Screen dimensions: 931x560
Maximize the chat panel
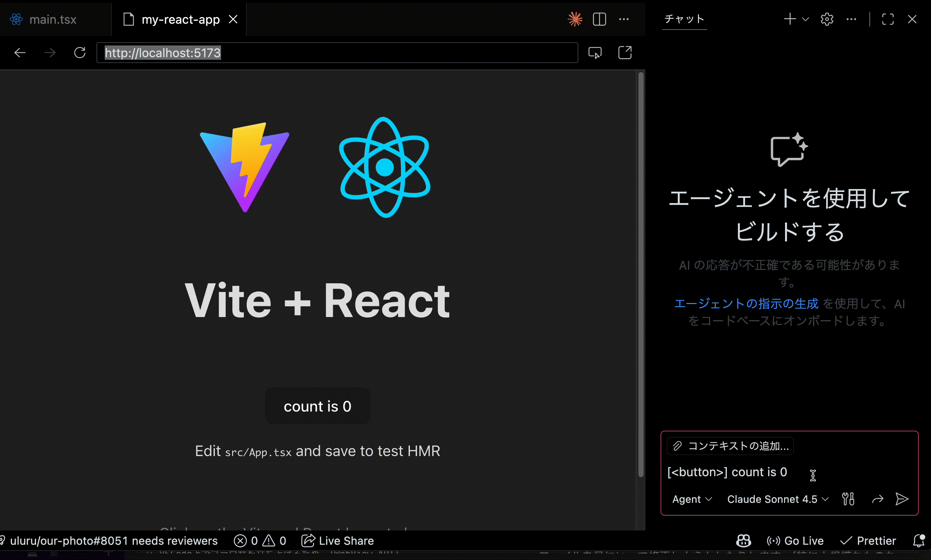[x=888, y=19]
